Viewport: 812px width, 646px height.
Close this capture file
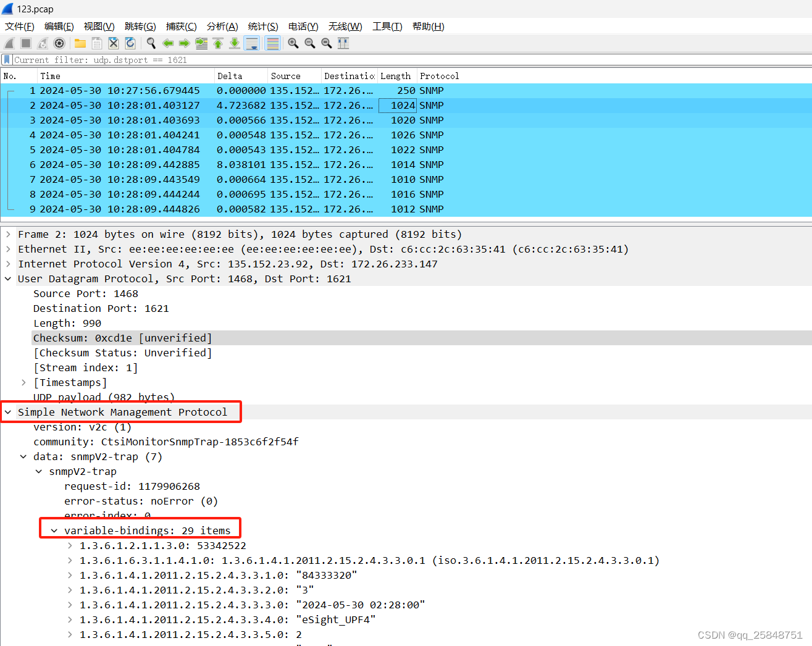113,43
